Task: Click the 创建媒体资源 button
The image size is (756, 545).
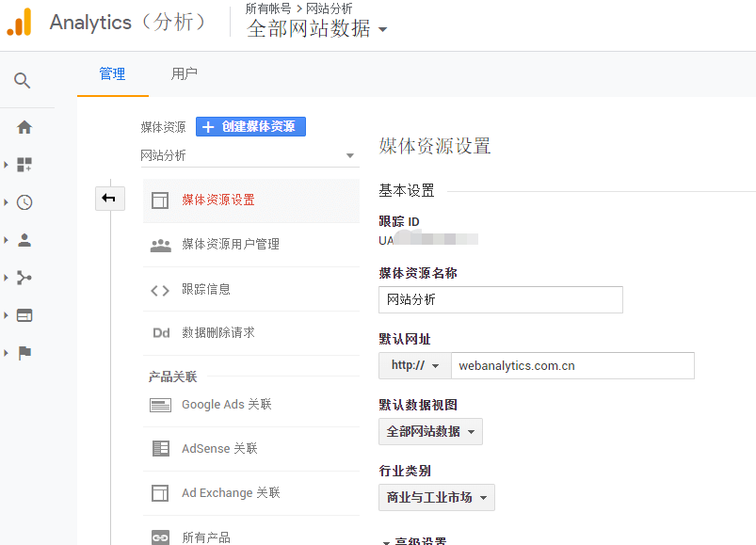Action: point(250,127)
